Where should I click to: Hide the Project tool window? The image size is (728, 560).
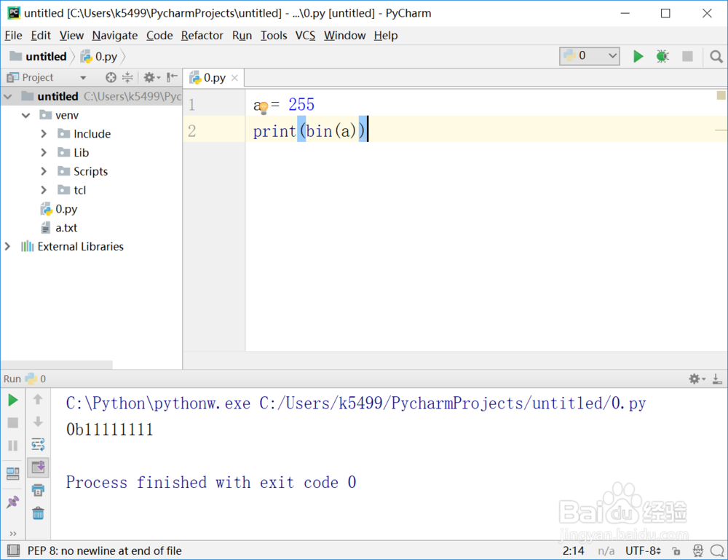point(172,77)
